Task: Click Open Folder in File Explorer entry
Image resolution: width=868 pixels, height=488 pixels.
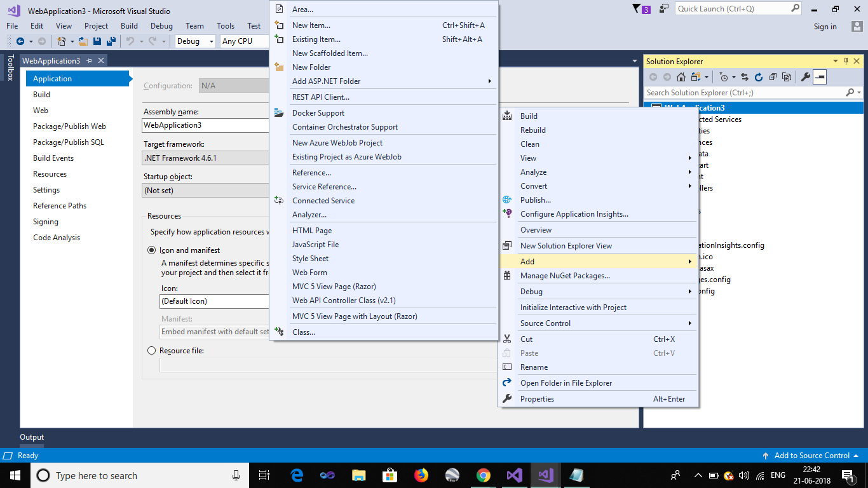Action: point(597,383)
